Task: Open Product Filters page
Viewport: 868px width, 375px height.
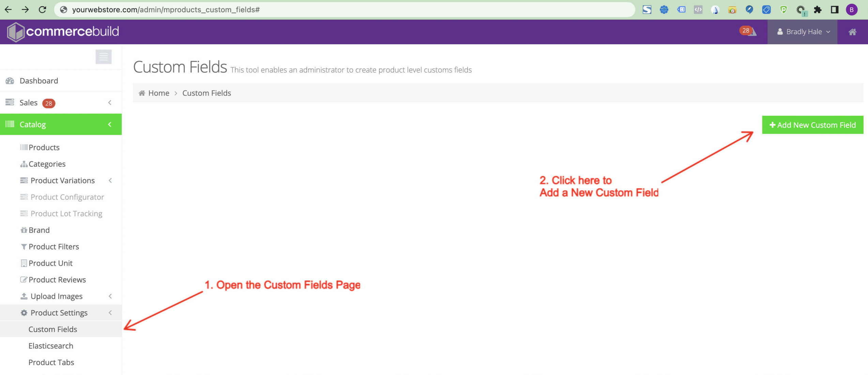Action: 54,246
